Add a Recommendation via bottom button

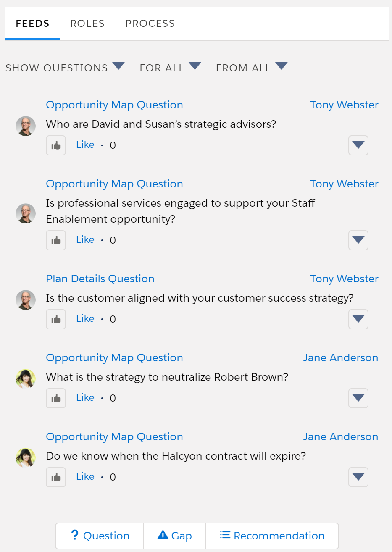coord(272,536)
